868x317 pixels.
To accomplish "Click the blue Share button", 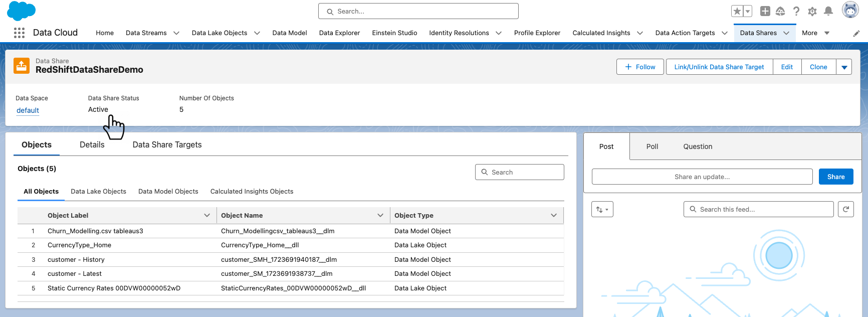I will pyautogui.click(x=836, y=177).
